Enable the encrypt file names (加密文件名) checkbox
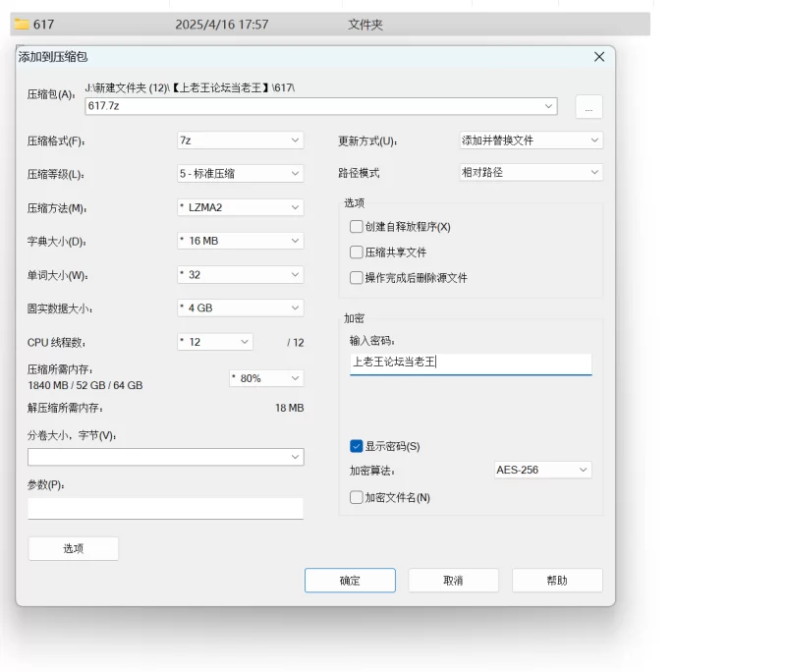The height and width of the screenshot is (672, 786). tap(357, 498)
